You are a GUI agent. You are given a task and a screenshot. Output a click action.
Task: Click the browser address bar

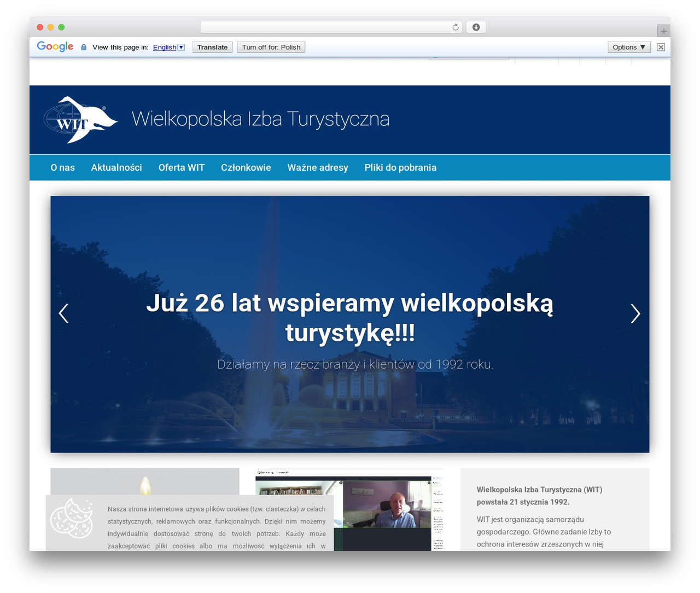point(331,27)
